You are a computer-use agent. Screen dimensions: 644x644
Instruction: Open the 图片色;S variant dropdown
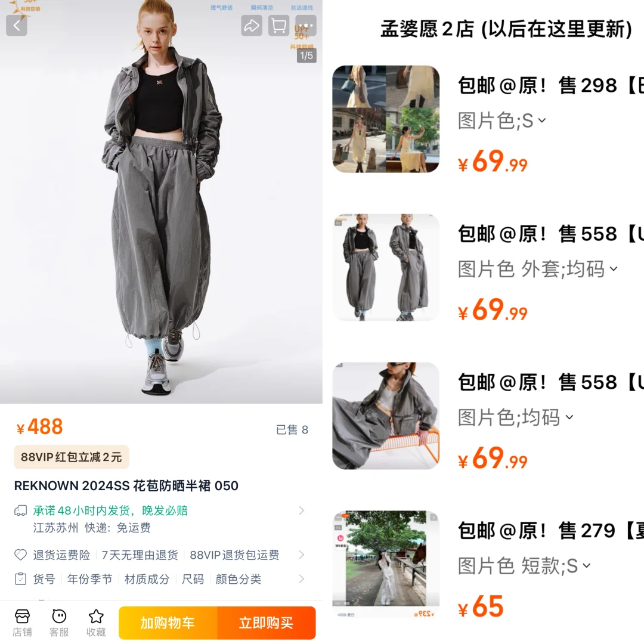(502, 120)
